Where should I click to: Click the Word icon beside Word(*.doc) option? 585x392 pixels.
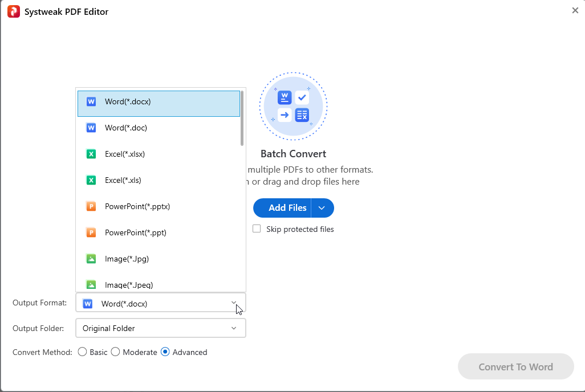click(91, 128)
